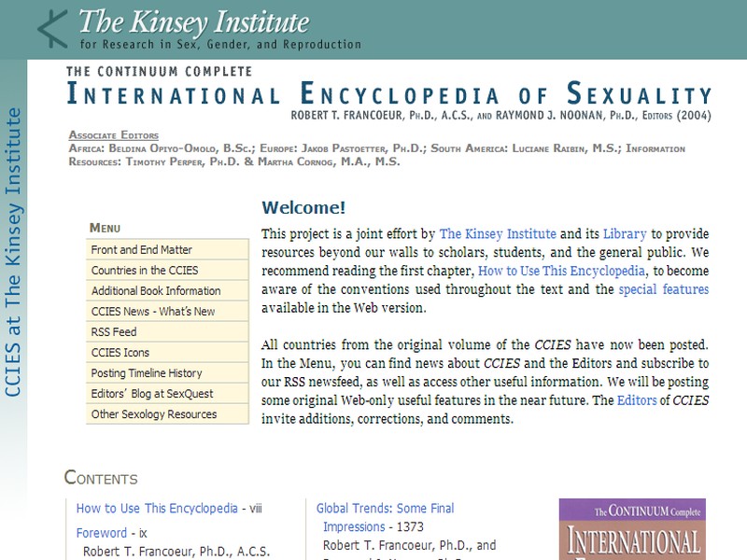
Task: Follow the special features link
Action: (x=664, y=289)
